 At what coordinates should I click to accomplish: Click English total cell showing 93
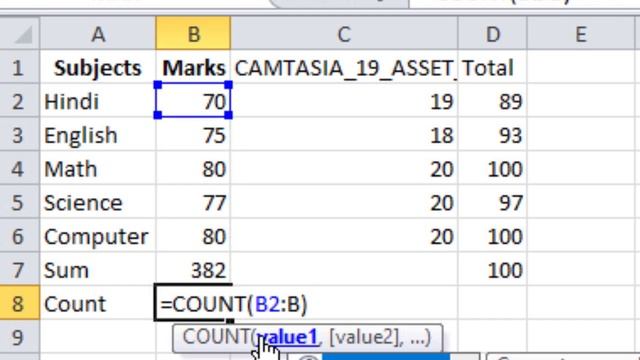point(492,135)
